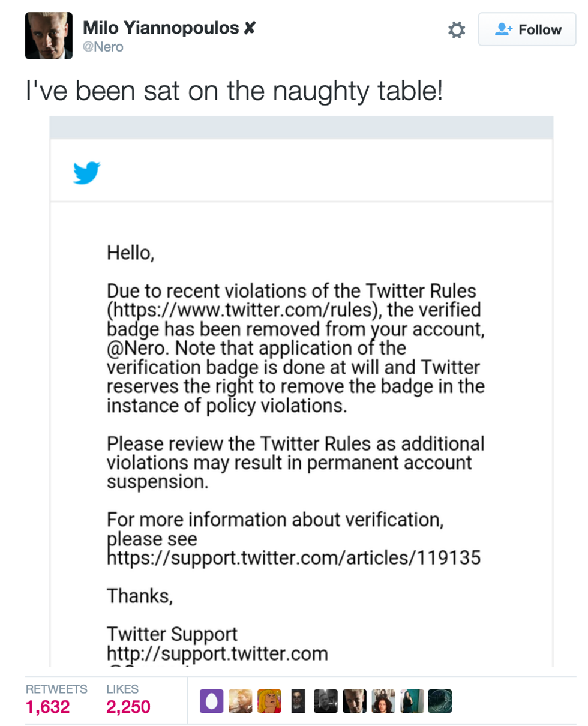Open the gear settings menu on tweet
The height and width of the screenshot is (726, 588).
(x=457, y=30)
